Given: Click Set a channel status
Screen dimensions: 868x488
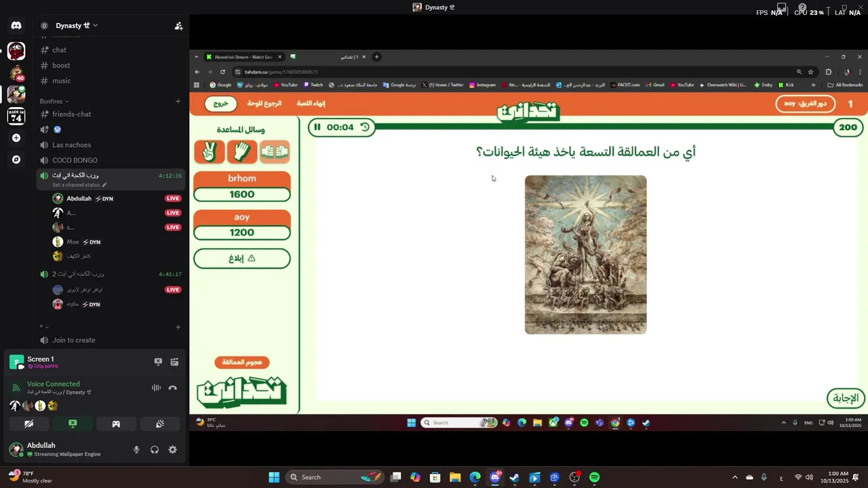Looking at the screenshot, I should 79,185.
